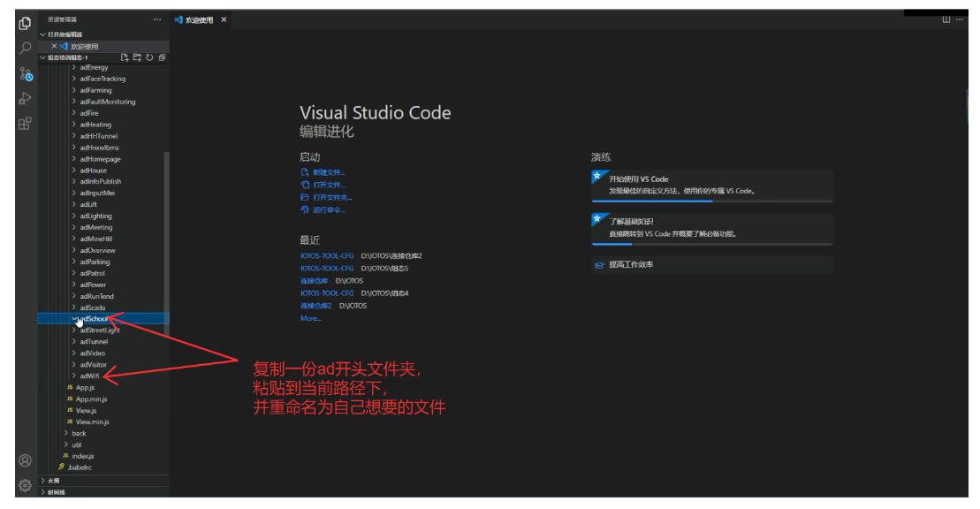Open the 了解基础知识 walkthrough card
The width and height of the screenshot is (980, 509).
[x=711, y=228]
